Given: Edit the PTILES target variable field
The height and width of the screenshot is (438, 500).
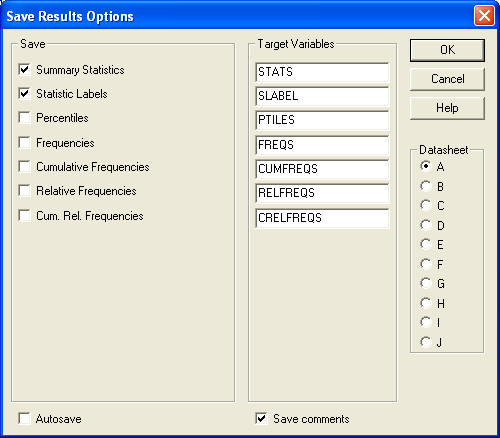Looking at the screenshot, I should coord(322,120).
